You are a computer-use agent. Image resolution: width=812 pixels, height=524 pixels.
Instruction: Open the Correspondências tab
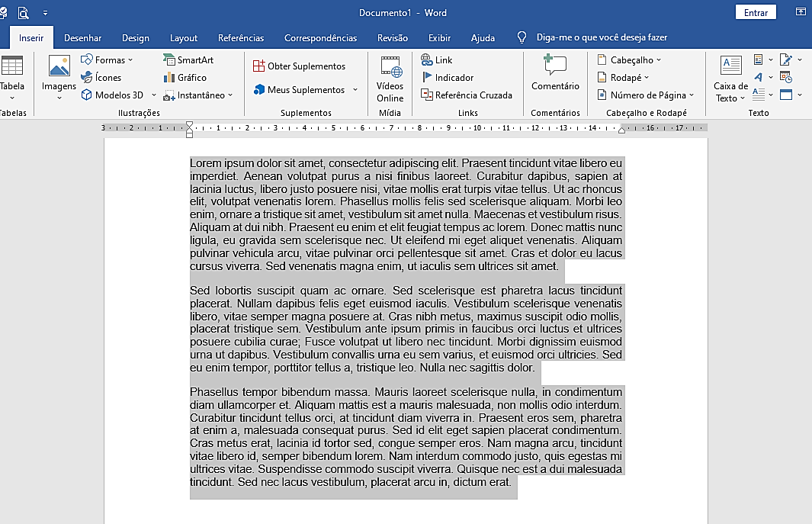[320, 38]
